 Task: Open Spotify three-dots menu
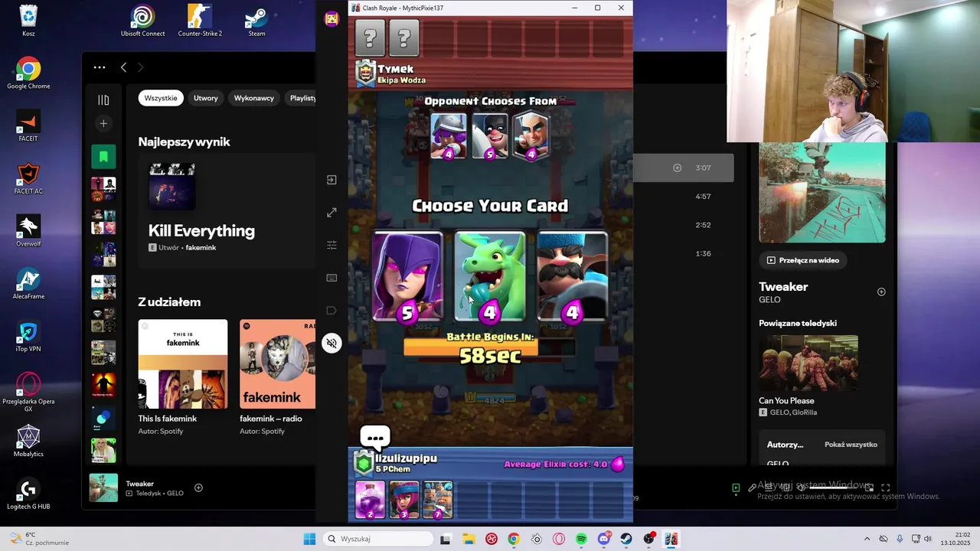(100, 67)
